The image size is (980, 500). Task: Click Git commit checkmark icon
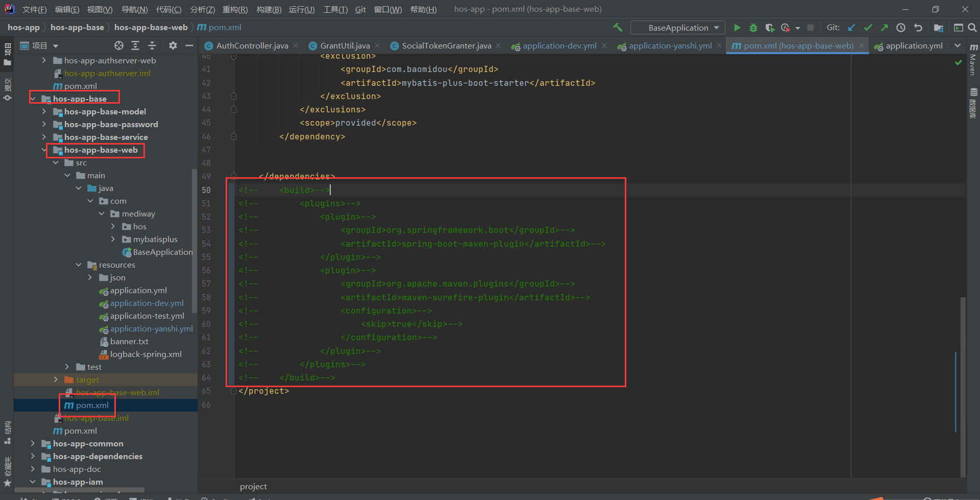868,28
